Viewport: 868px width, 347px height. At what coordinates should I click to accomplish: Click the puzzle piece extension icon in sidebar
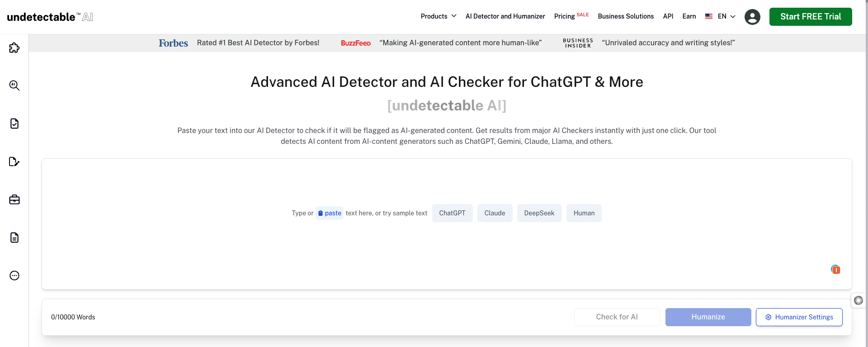point(14,48)
